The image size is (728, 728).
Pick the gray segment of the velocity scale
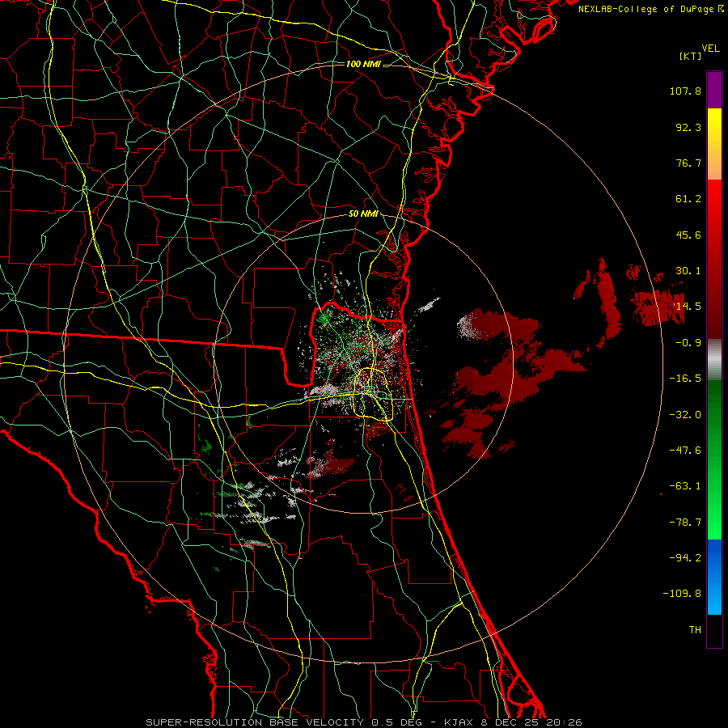point(714,360)
